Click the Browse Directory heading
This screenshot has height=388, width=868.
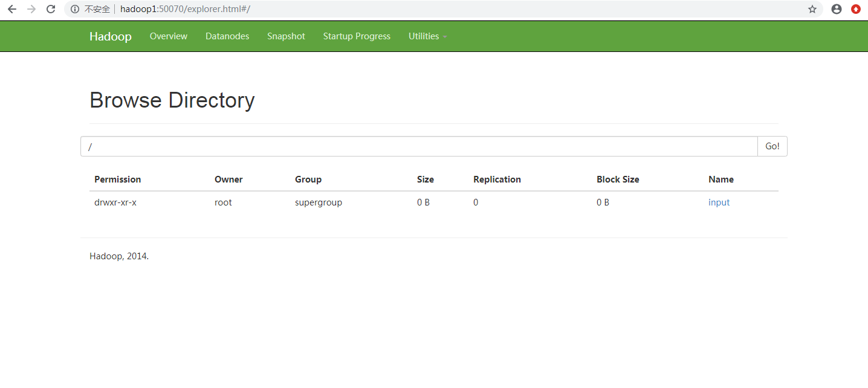pyautogui.click(x=172, y=100)
